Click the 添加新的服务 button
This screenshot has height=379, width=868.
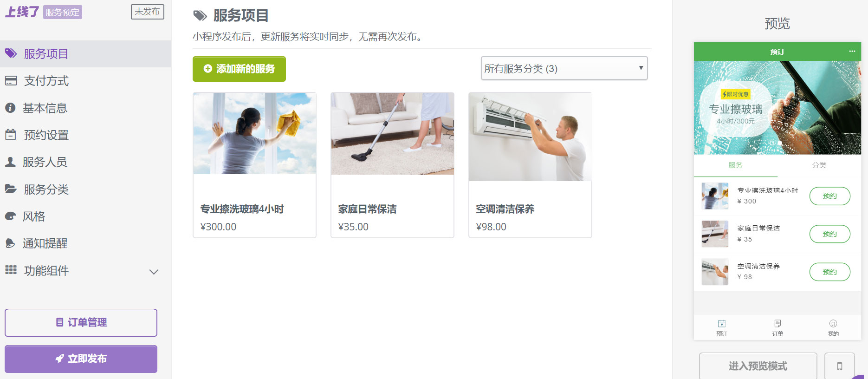(x=239, y=69)
